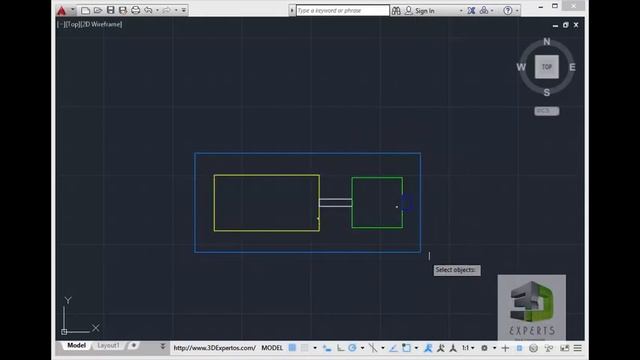Open the AutoCAD application menu logo
The width and height of the screenshot is (640, 360).
(62, 10)
